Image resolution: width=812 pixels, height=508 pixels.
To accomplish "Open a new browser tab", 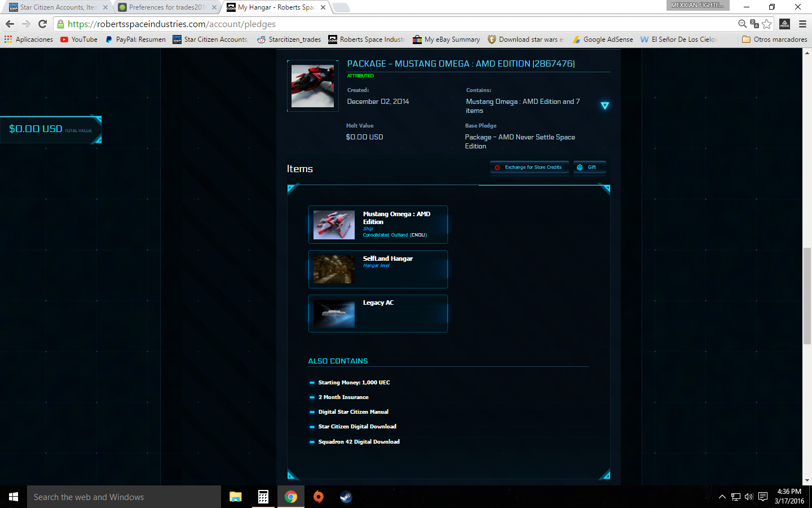I will [x=341, y=7].
